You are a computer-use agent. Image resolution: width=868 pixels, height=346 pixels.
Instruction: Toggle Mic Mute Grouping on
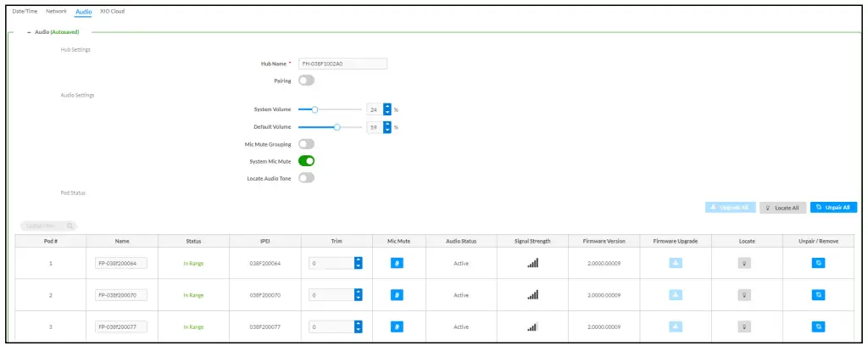coord(305,144)
